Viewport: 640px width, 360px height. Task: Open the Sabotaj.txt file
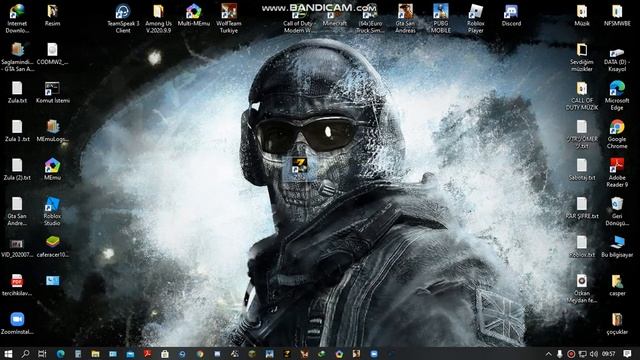582,169
